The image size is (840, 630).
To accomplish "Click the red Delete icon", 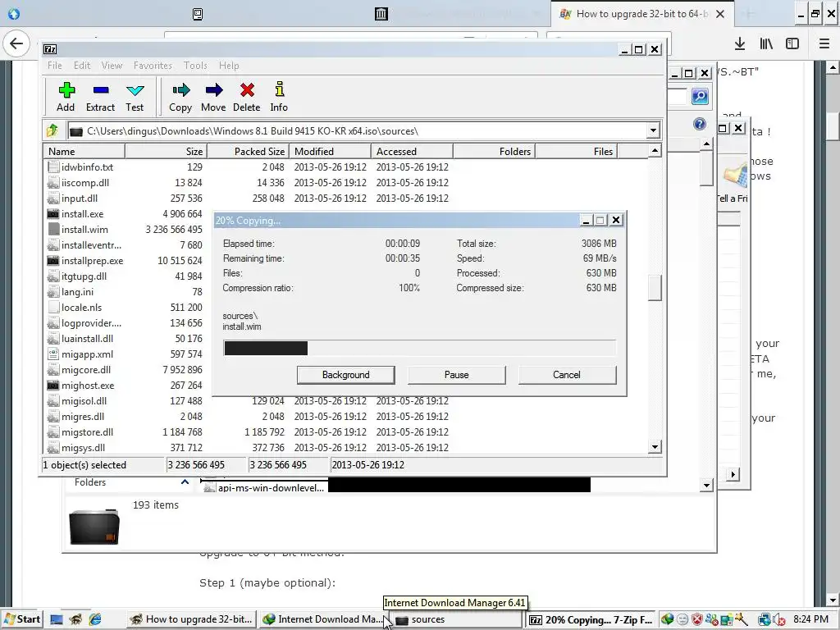I will coord(247,90).
